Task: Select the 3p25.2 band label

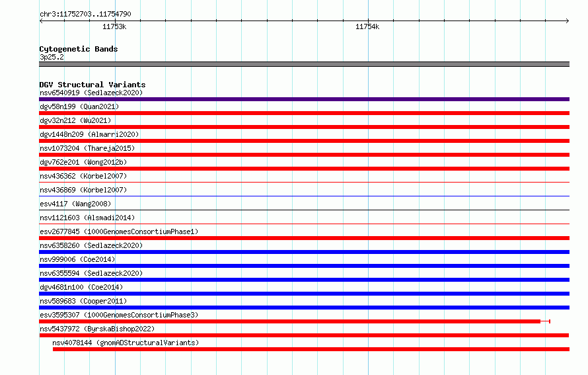Action: pyautogui.click(x=52, y=57)
